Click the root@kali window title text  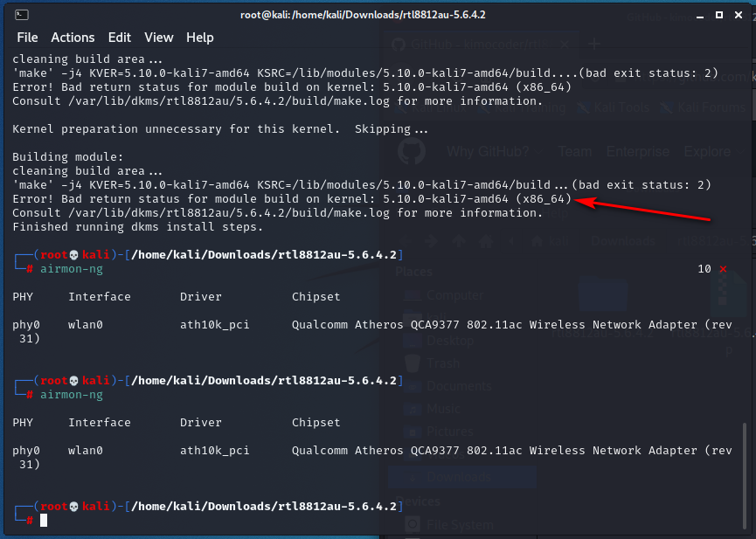(363, 15)
